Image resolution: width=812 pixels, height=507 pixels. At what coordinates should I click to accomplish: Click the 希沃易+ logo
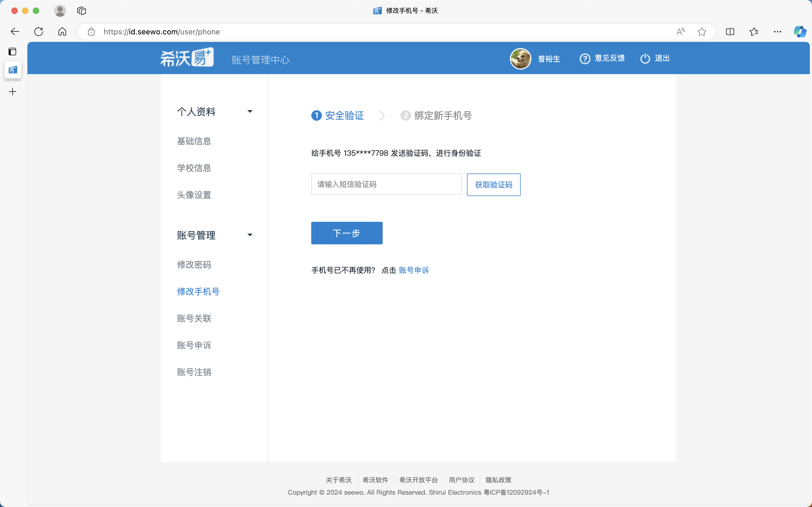pos(187,57)
